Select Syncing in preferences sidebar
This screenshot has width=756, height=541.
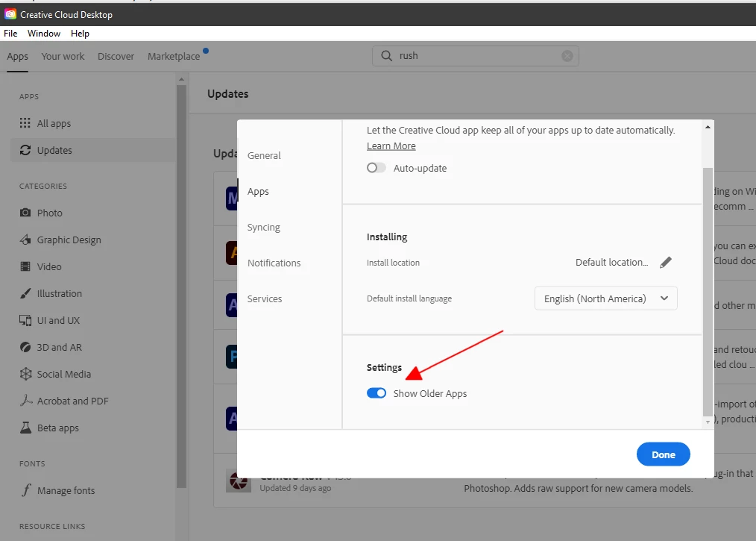tap(264, 228)
